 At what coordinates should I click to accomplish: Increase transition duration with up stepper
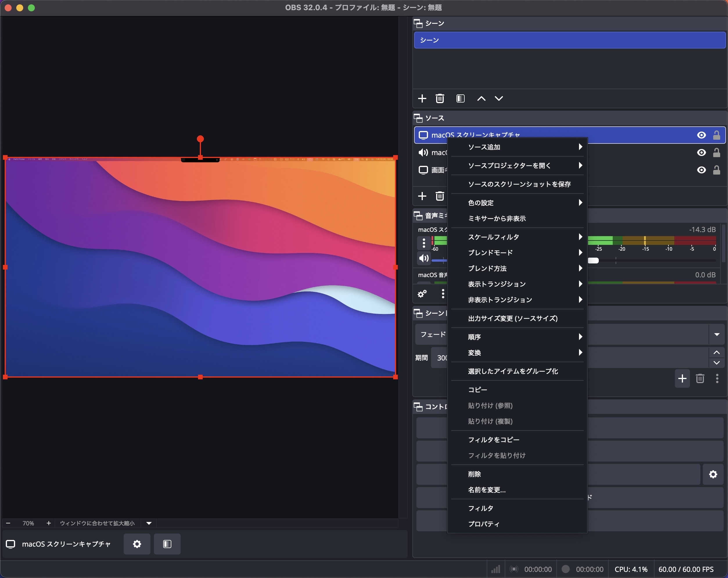716,353
